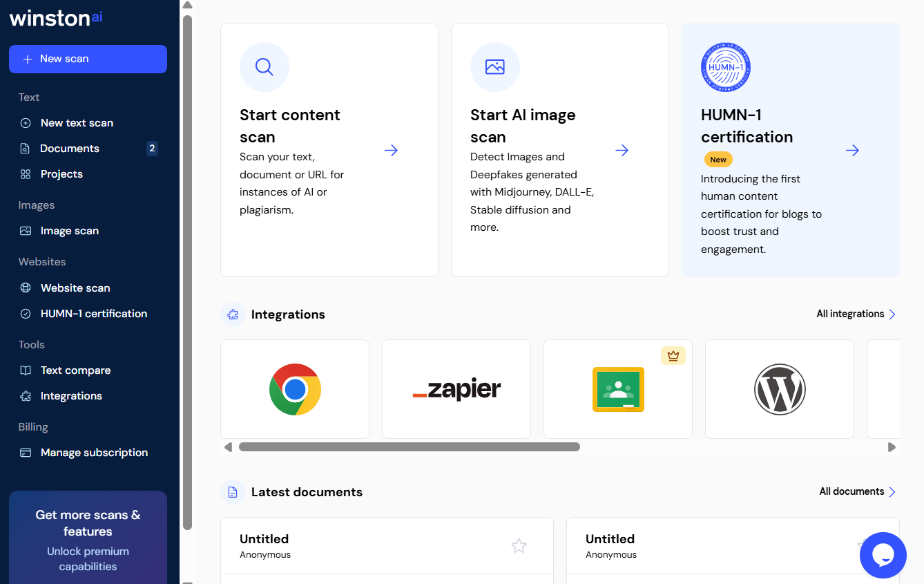Image resolution: width=924 pixels, height=584 pixels.
Task: Click the Projects grid icon
Action: click(26, 174)
